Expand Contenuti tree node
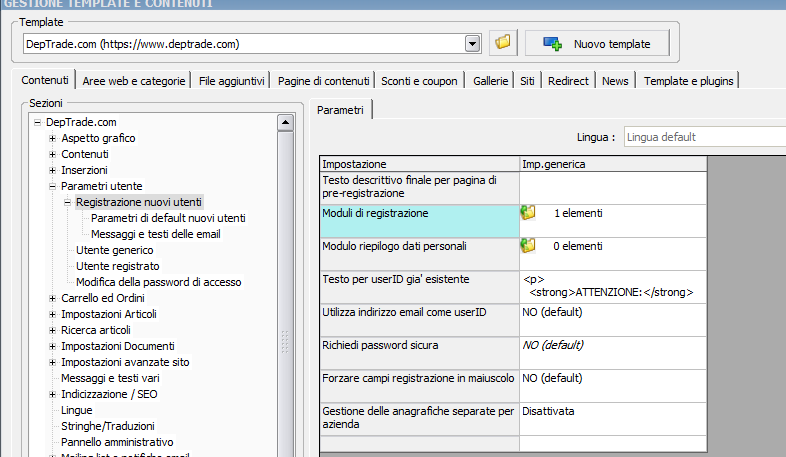This screenshot has height=457, width=786. pos(52,154)
